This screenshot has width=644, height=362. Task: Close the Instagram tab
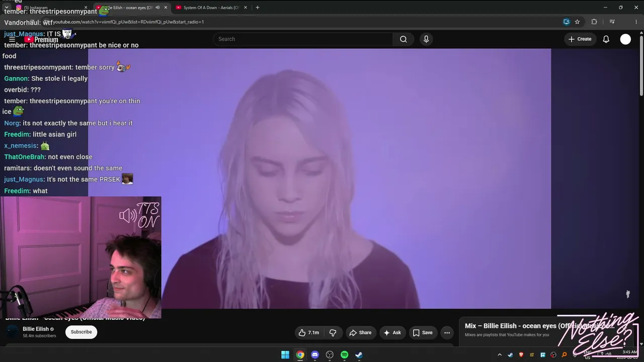point(86,8)
